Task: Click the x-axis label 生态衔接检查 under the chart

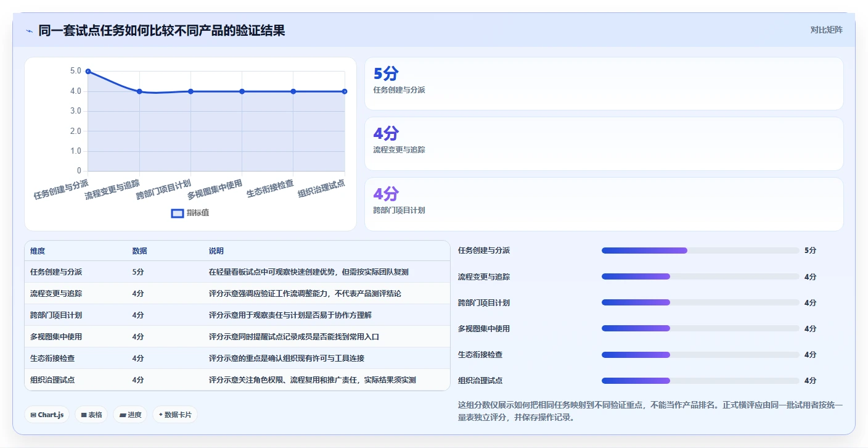Action: point(270,189)
